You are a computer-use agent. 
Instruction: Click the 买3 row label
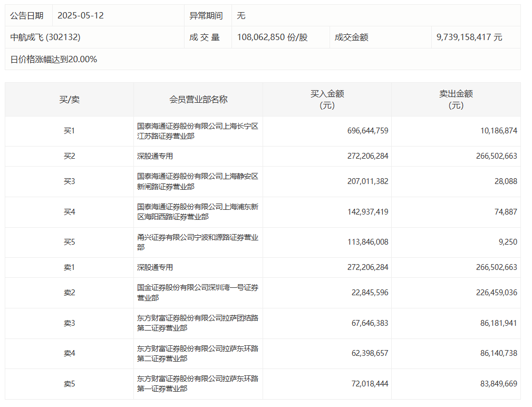[x=69, y=181]
